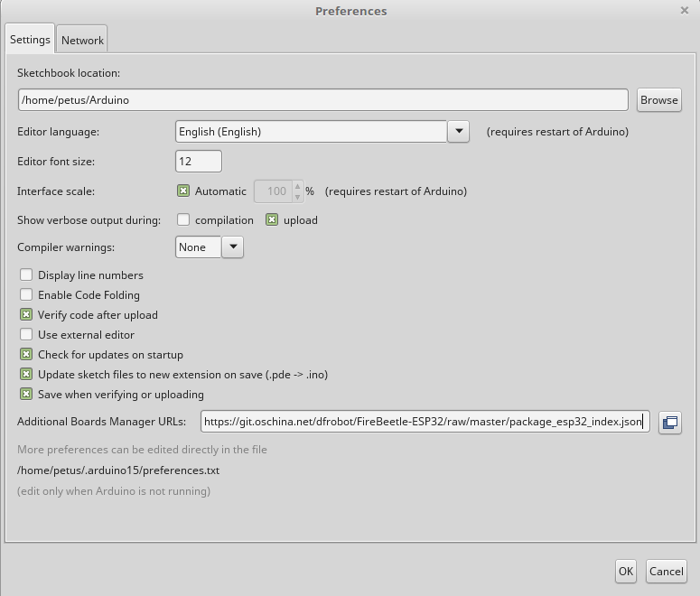Close the Preferences dialog with the X
Viewport: 700px width, 596px height.
click(x=685, y=10)
